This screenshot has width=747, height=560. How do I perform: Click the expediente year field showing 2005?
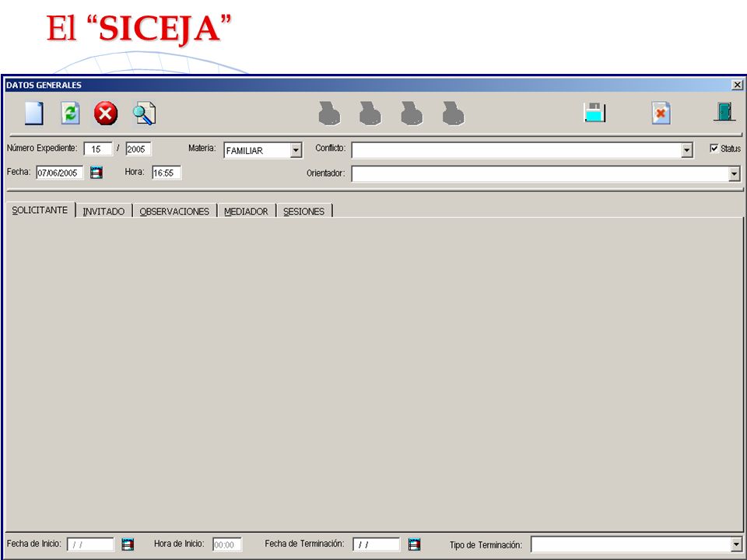pyautogui.click(x=139, y=149)
